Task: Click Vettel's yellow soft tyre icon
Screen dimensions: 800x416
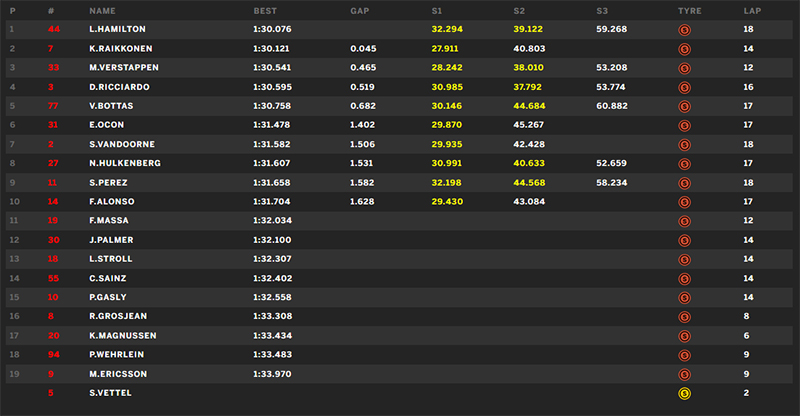Action: coord(684,394)
